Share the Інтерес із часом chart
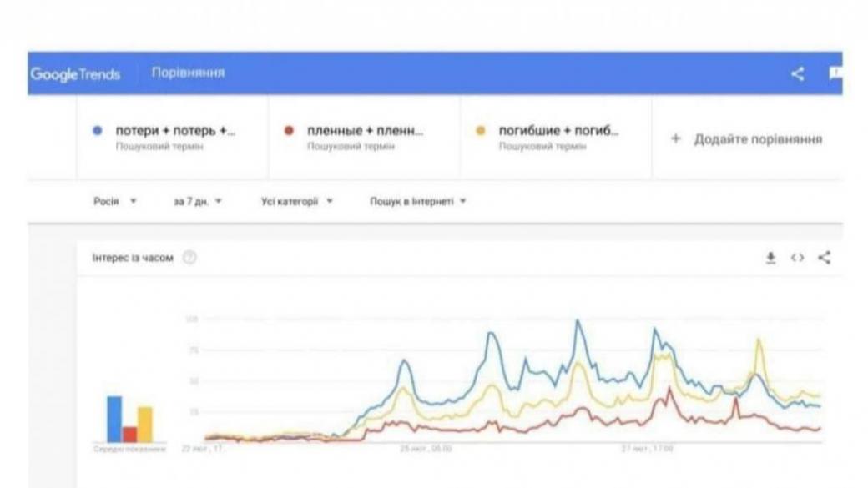This screenshot has width=868, height=488. pyautogui.click(x=825, y=259)
